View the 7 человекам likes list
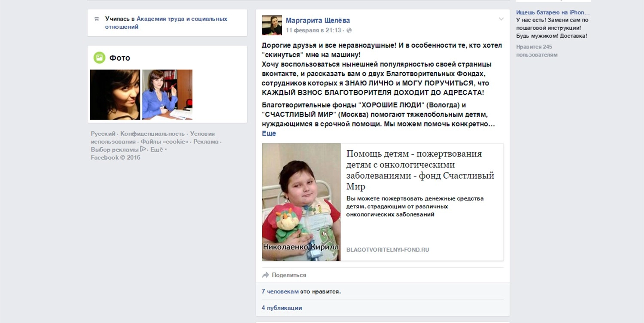The width and height of the screenshot is (644, 323). [280, 292]
